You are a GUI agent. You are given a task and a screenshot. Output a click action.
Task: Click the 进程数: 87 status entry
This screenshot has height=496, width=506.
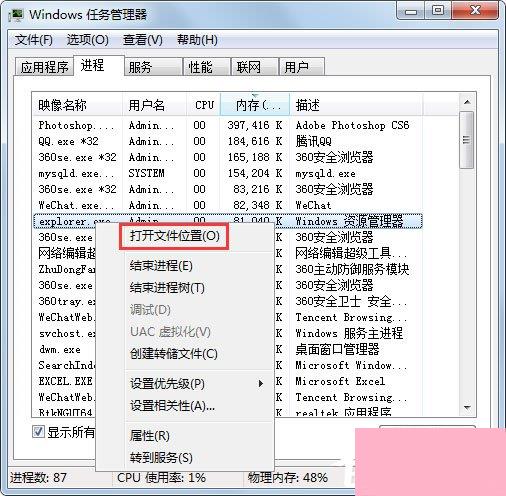[38, 478]
